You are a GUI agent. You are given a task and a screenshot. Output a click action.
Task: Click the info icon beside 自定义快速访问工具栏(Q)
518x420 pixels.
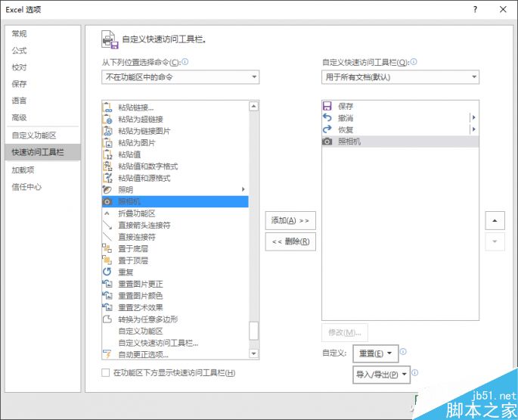point(414,62)
